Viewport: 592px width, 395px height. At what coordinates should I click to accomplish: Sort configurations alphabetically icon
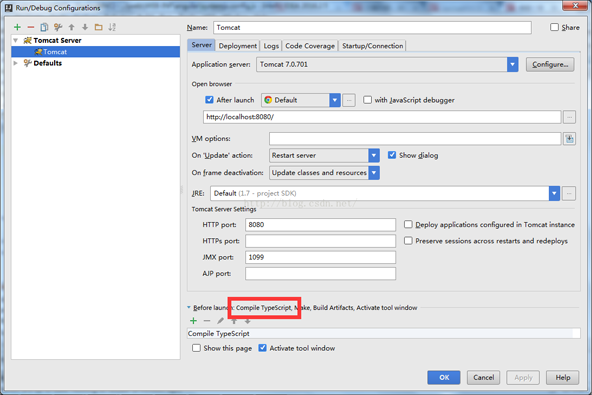pos(112,27)
